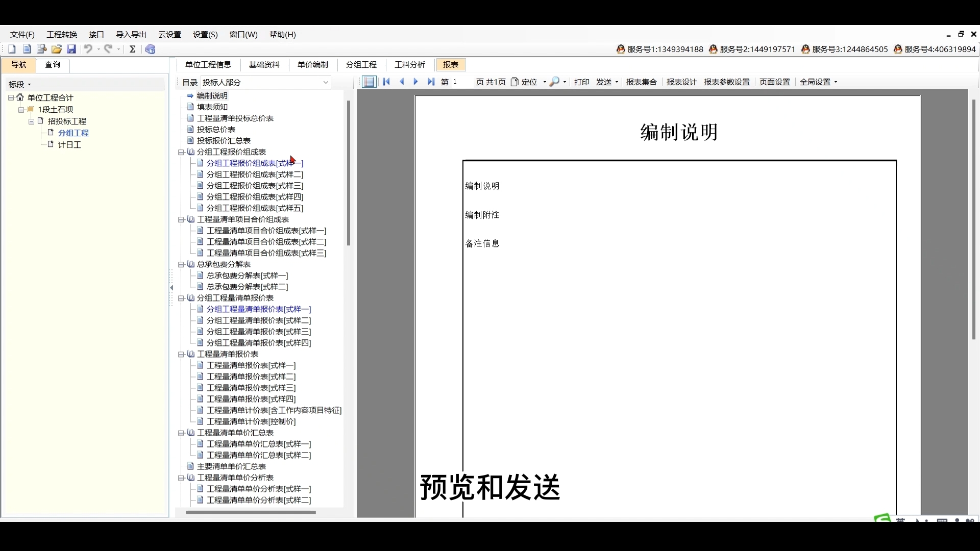Click the page number input field
Image resolution: width=980 pixels, height=551 pixels.
[x=462, y=82]
